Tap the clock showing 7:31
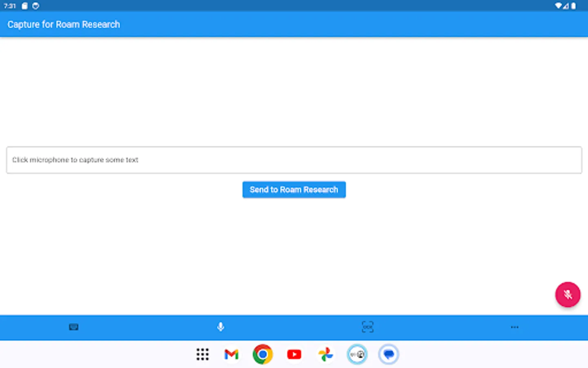The image size is (588, 368). tap(10, 6)
